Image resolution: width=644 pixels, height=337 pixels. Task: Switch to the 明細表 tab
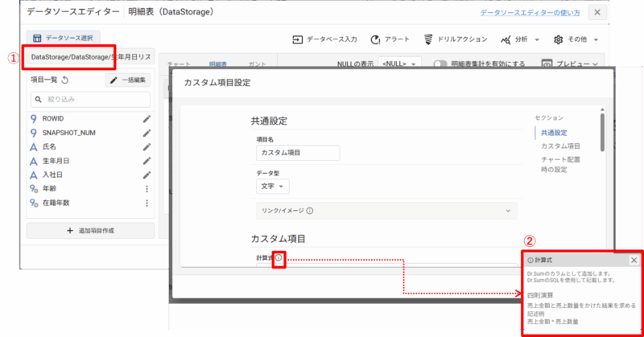pos(217,64)
